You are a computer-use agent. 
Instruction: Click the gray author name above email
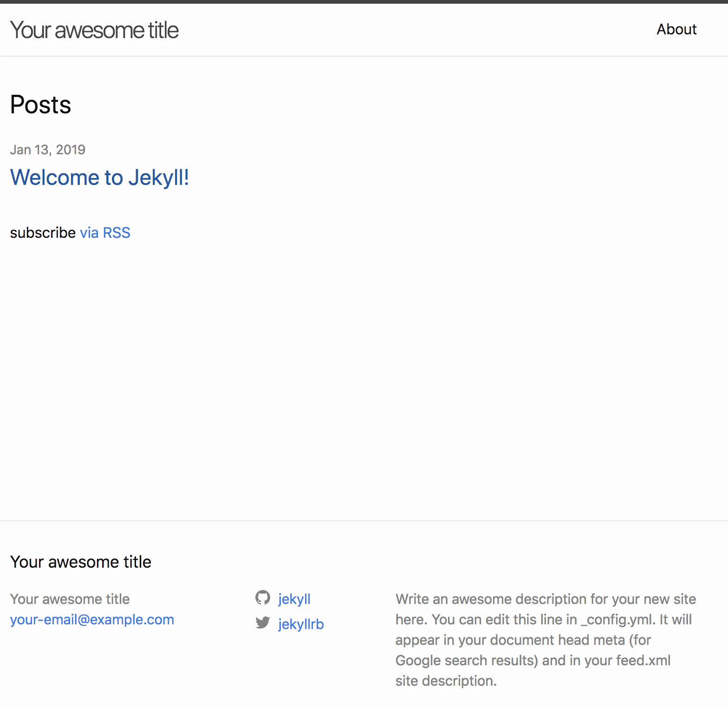(70, 599)
